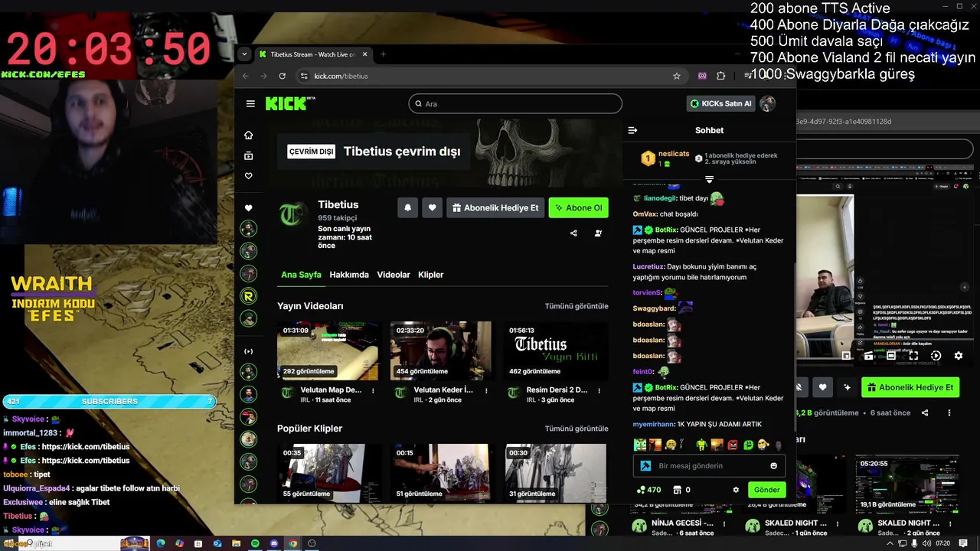Open the Velutan Keder video thumbnail
The width and height of the screenshot is (980, 551).
pos(441,351)
